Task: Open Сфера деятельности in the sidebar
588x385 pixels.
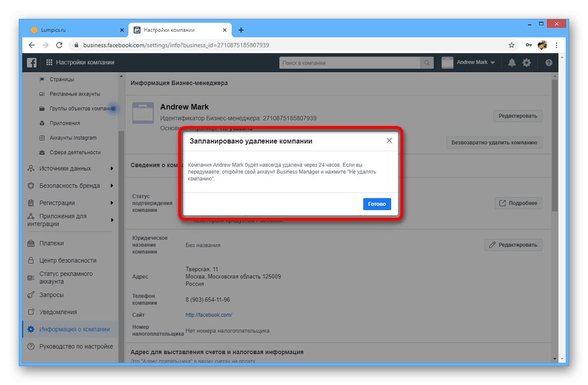Action: (x=75, y=152)
